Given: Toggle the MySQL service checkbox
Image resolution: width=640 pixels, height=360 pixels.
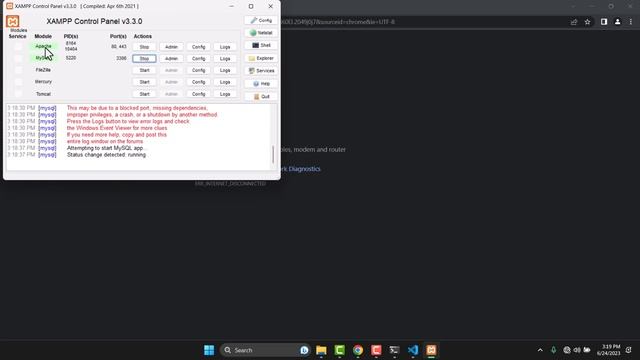Looking at the screenshot, I should click(x=18, y=58).
